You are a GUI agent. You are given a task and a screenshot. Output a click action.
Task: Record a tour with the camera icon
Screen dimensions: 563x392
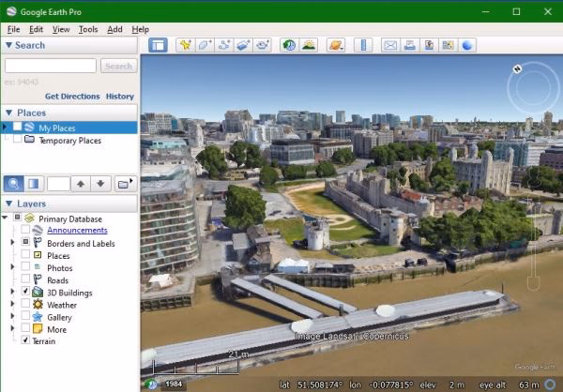click(x=262, y=45)
